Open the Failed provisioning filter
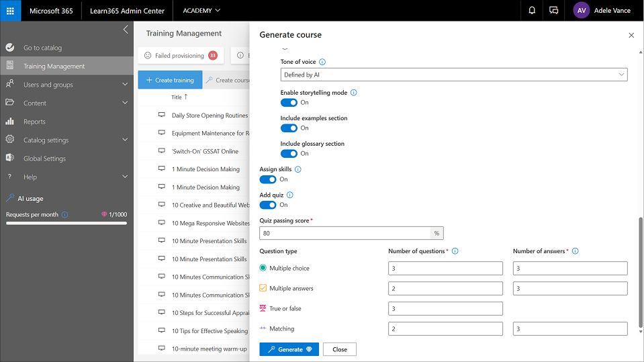The width and height of the screenshot is (644, 362). click(181, 56)
